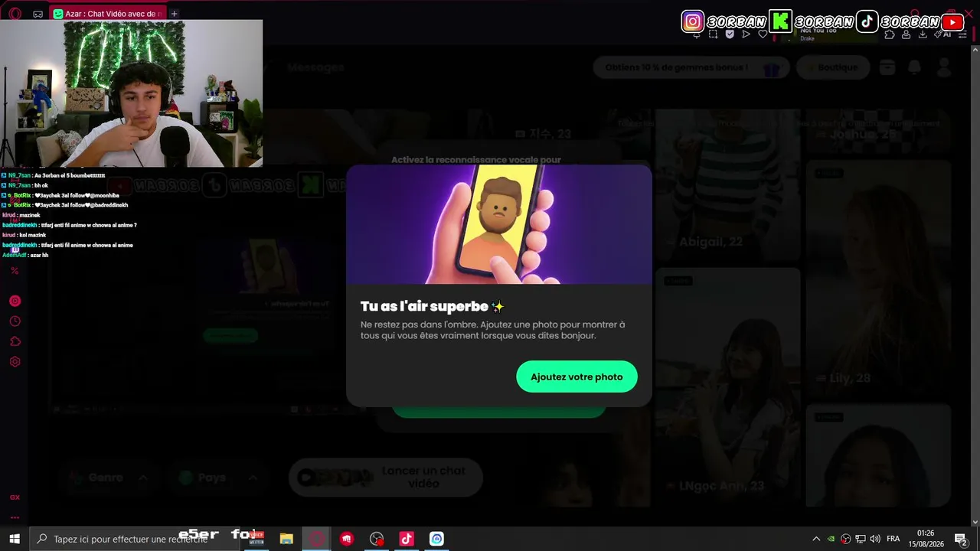Take a snapshot with the toolbar capture icon
The image size is (980, 551).
tap(713, 34)
